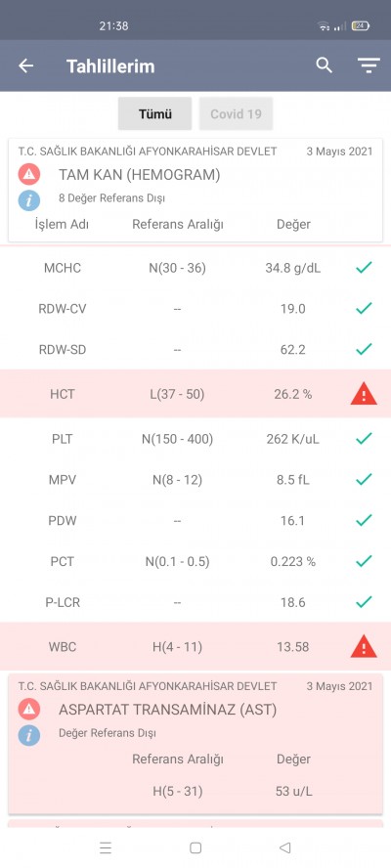Image resolution: width=391 pixels, height=868 pixels.
Task: Select the Tümü tab
Action: 155,114
